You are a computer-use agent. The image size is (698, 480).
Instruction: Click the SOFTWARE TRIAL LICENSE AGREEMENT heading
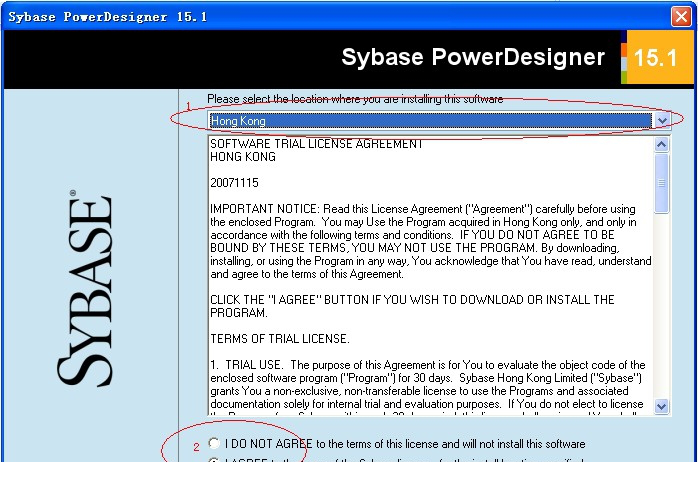(316, 144)
